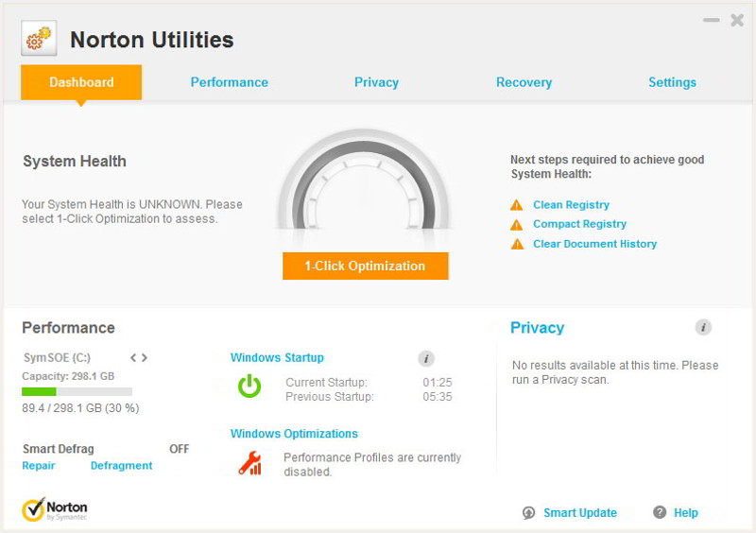The image size is (756, 533).
Task: Switch to the Recovery tab
Action: 524,82
